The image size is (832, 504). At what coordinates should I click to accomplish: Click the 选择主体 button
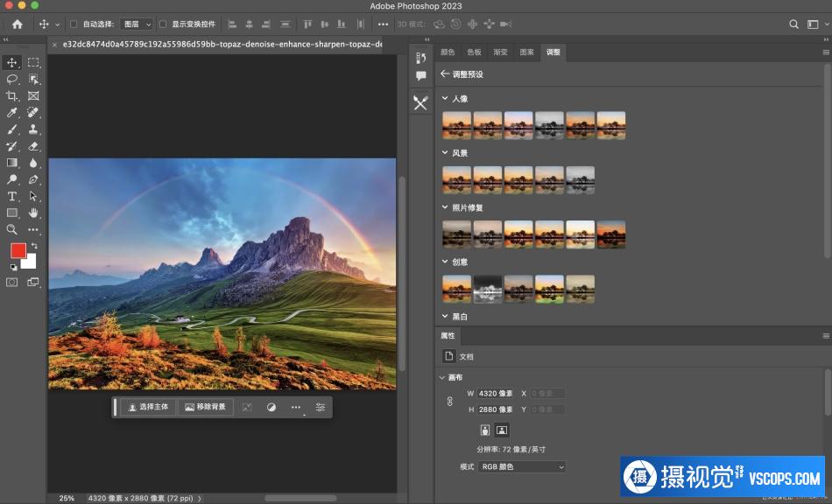point(149,407)
